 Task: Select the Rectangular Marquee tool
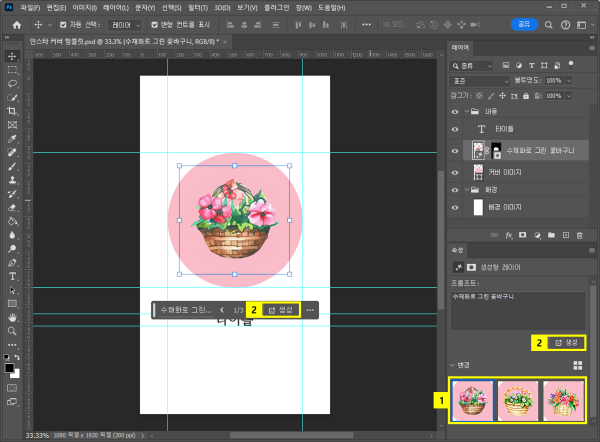click(x=12, y=70)
